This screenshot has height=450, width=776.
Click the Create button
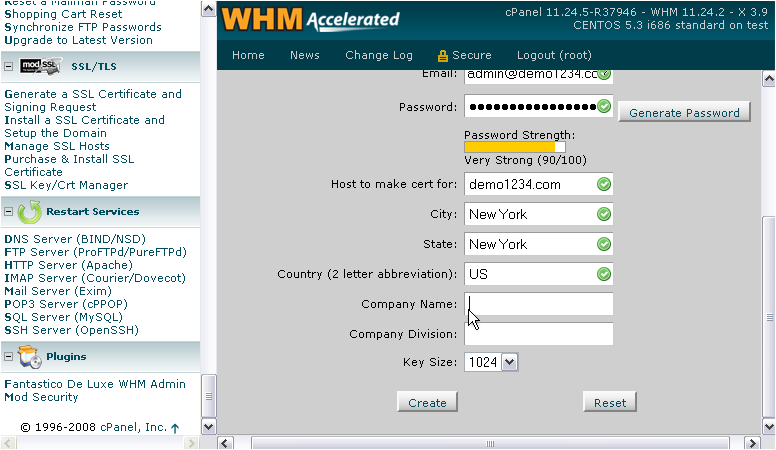tap(428, 402)
